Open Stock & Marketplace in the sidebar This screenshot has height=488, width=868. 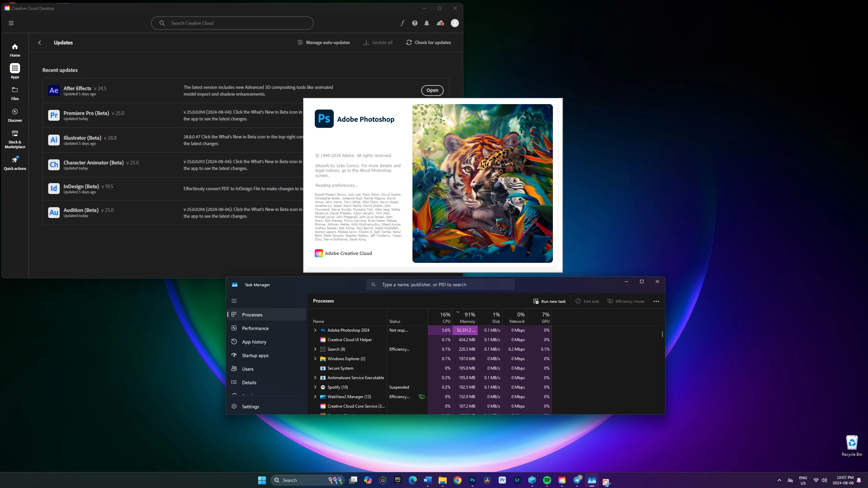15,139
